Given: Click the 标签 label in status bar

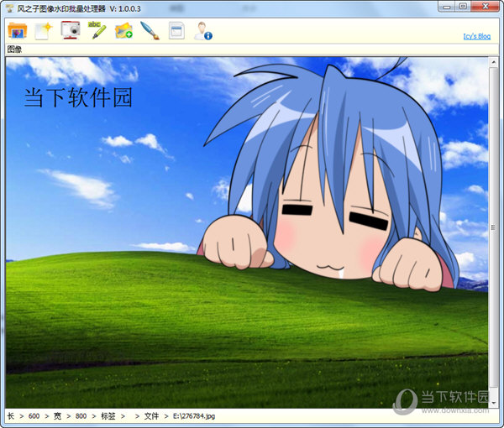Looking at the screenshot, I should tap(108, 416).
